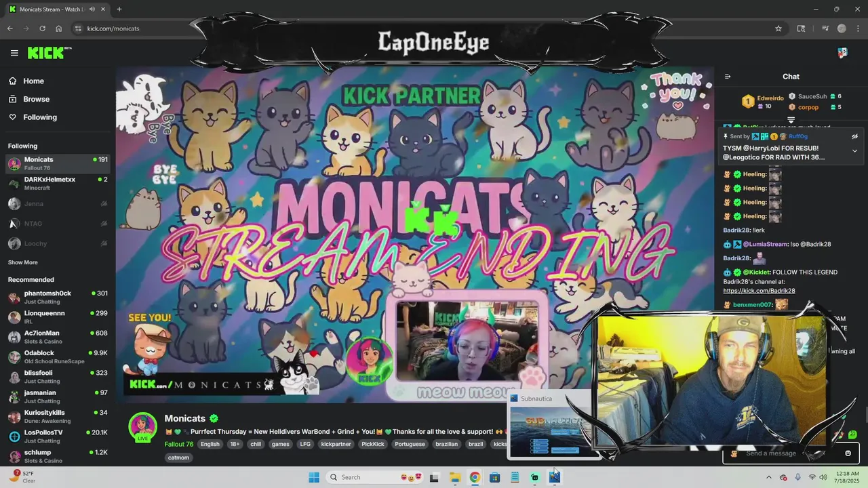The width and height of the screenshot is (868, 488).
Task: Select the kickpartner tag
Action: (336, 444)
